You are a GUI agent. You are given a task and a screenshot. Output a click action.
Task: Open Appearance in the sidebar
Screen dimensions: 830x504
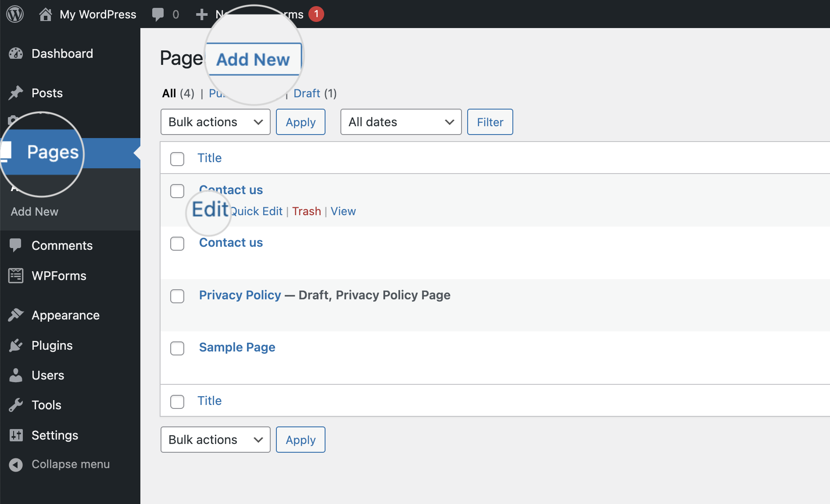tap(65, 315)
